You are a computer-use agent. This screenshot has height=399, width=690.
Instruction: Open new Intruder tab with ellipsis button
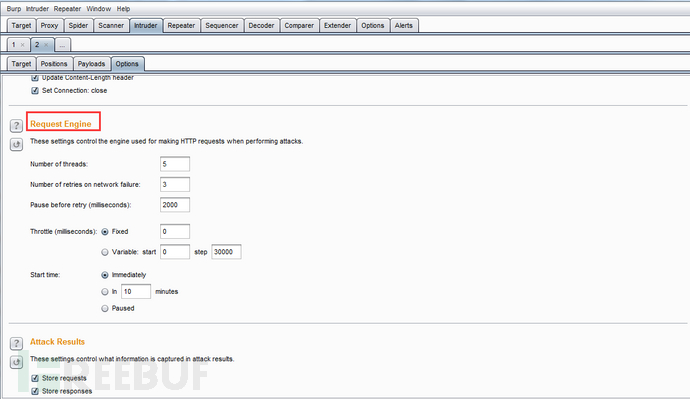[62, 45]
